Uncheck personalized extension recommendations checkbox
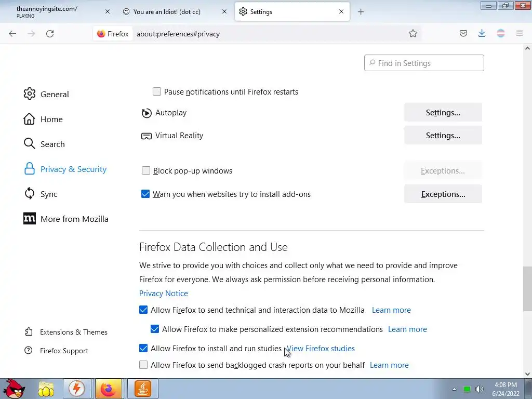 coord(155,329)
